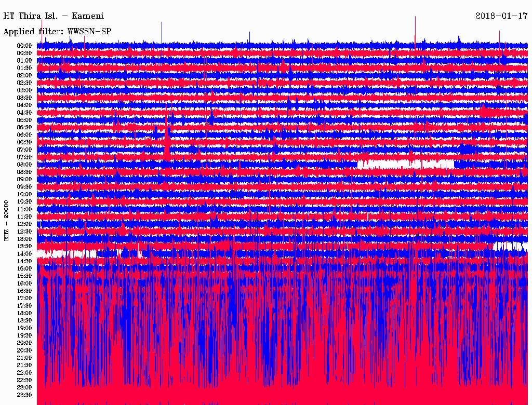This screenshot has height=405, width=532.
Task: Click the 04:30 time label
Action: 24,113
